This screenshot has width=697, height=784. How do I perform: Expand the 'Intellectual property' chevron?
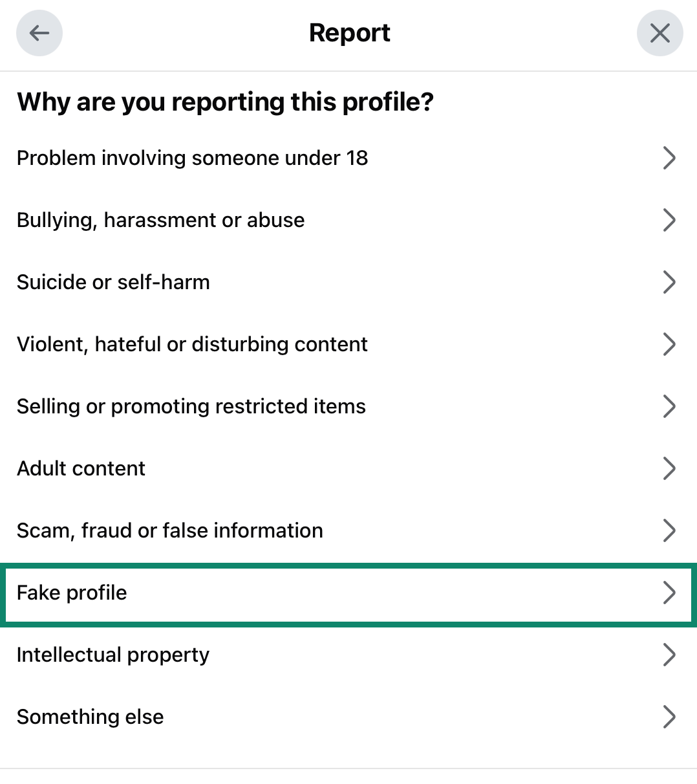pos(669,655)
